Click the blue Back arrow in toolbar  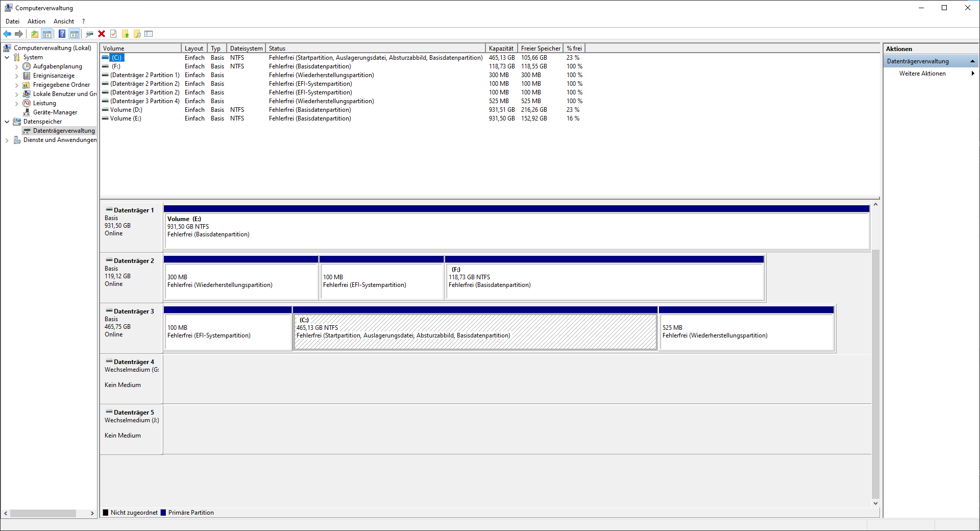coord(7,34)
